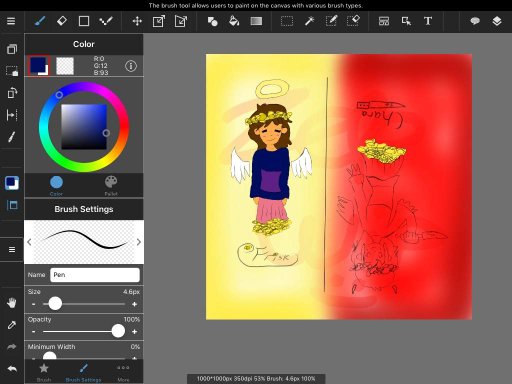Open the main hamburger menu
The image size is (512, 384).
(x=11, y=21)
